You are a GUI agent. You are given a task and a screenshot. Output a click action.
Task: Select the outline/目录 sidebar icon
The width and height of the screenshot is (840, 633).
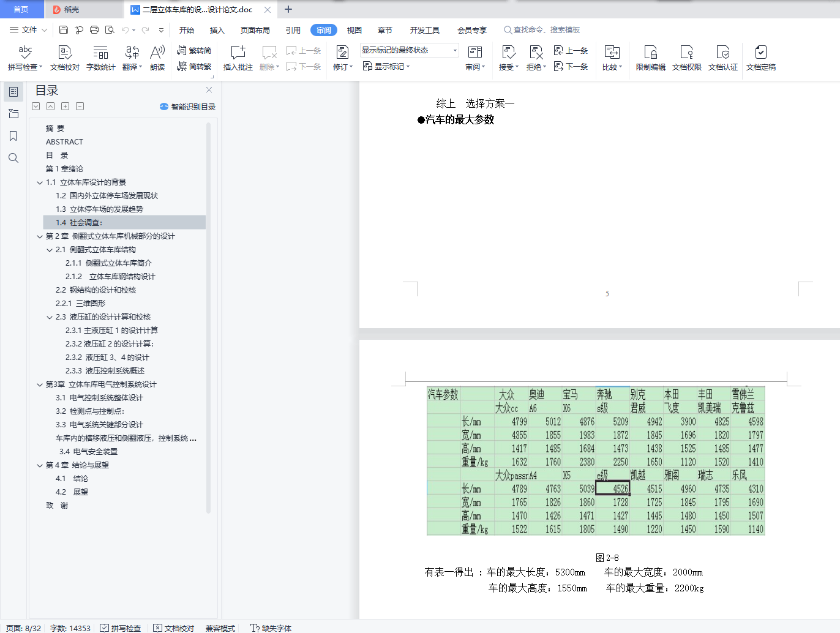(13, 92)
